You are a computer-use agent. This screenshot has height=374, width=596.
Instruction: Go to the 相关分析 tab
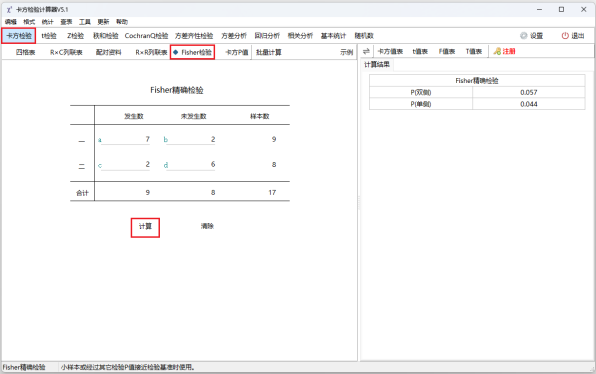pyautogui.click(x=300, y=36)
